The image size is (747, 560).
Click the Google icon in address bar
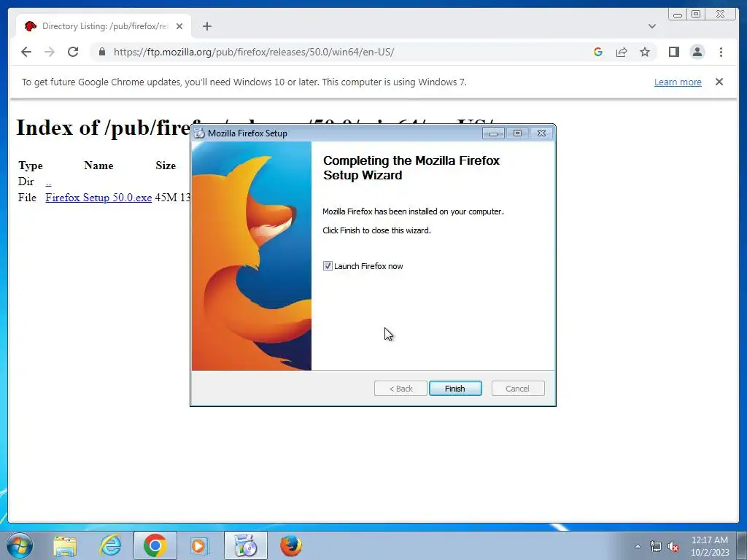coord(598,52)
